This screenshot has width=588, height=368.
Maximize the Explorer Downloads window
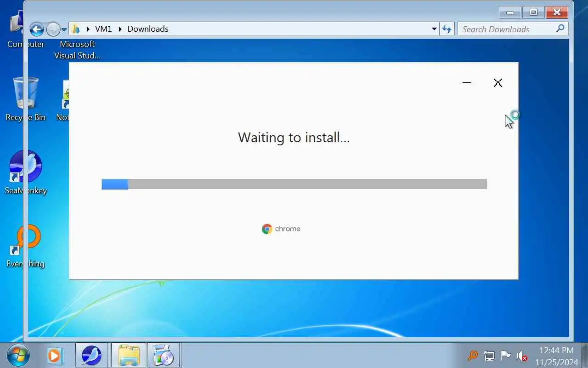pos(533,12)
